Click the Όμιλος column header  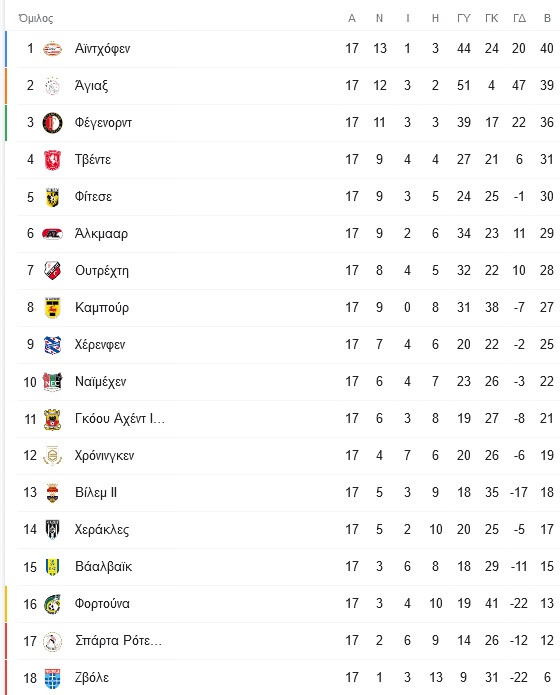point(35,18)
